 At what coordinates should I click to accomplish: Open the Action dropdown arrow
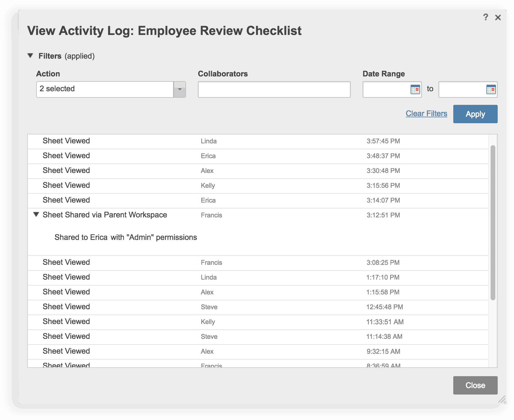(x=180, y=89)
